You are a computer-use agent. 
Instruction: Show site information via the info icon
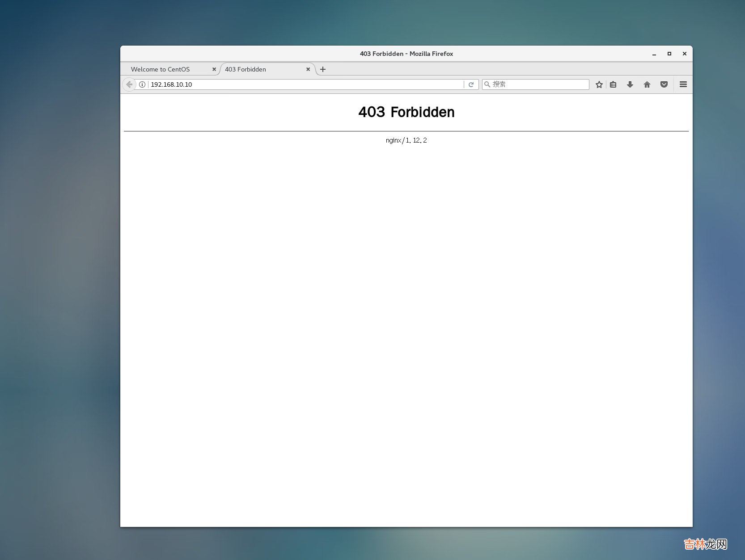click(142, 84)
